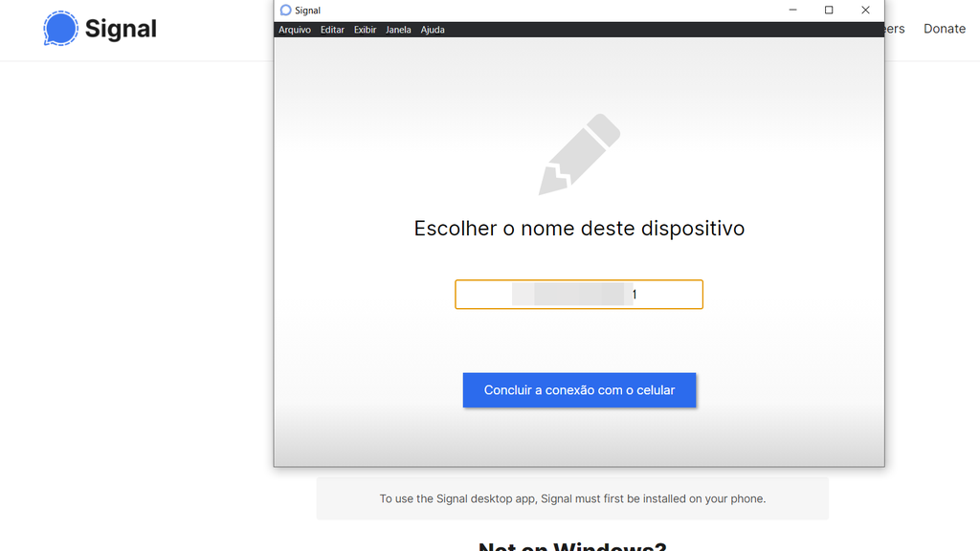Open the Donate link on website
Image resolution: width=980 pixels, height=551 pixels.
point(945,29)
